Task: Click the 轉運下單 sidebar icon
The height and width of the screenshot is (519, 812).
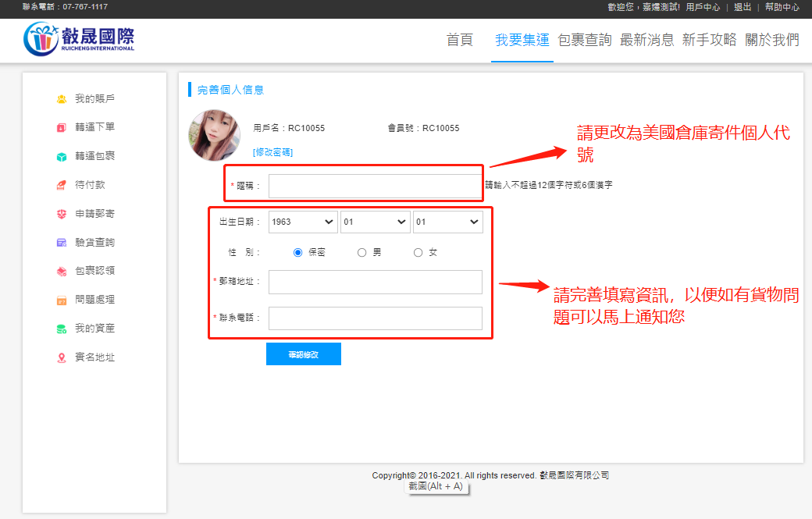Action: click(62, 127)
